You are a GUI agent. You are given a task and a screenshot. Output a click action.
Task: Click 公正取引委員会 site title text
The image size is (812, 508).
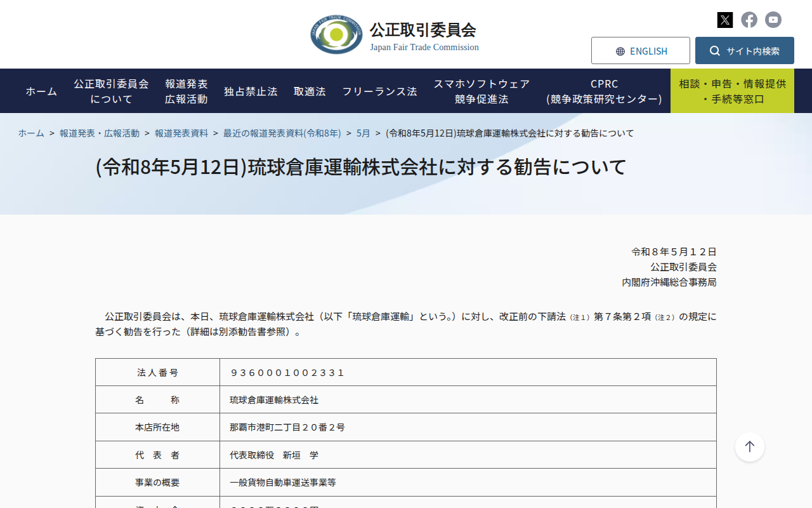click(423, 30)
